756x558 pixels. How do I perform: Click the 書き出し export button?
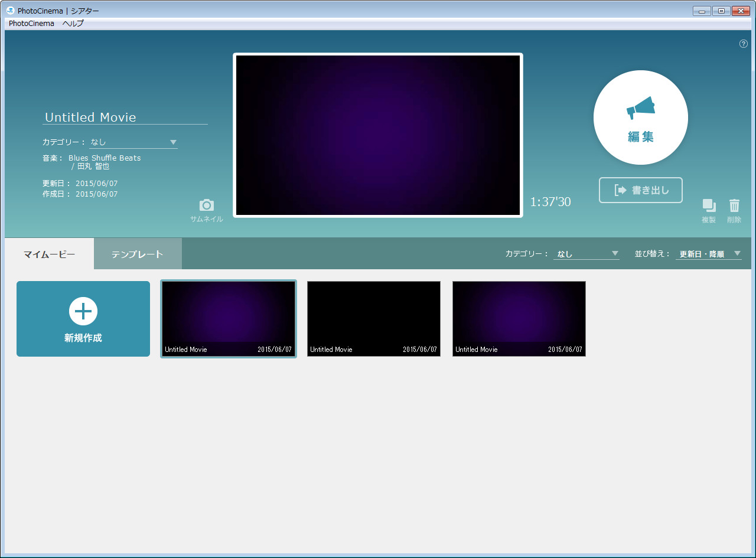tap(641, 190)
